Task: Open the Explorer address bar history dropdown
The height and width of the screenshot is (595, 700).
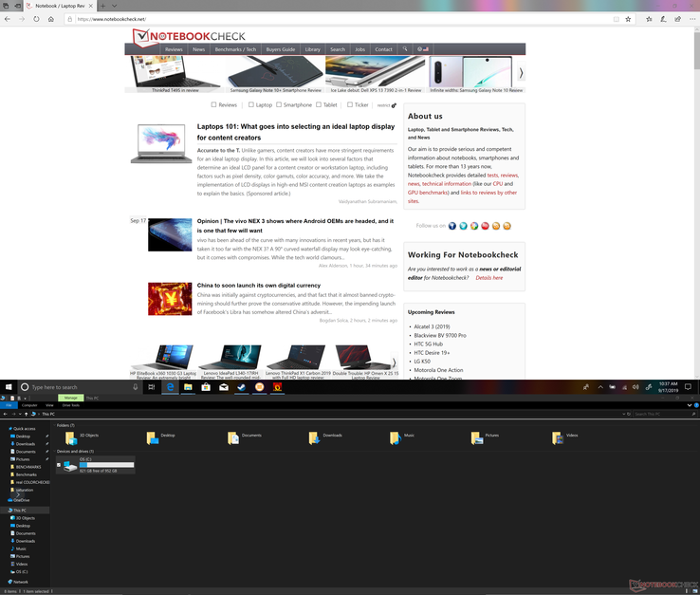Action: coord(624,414)
